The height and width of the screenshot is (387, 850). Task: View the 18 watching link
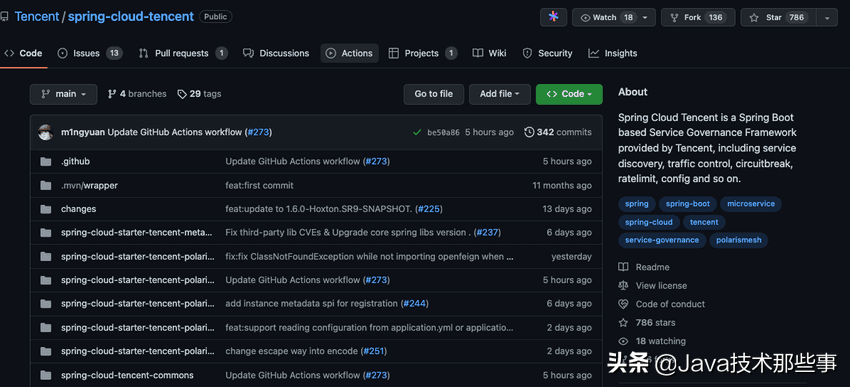(x=661, y=341)
